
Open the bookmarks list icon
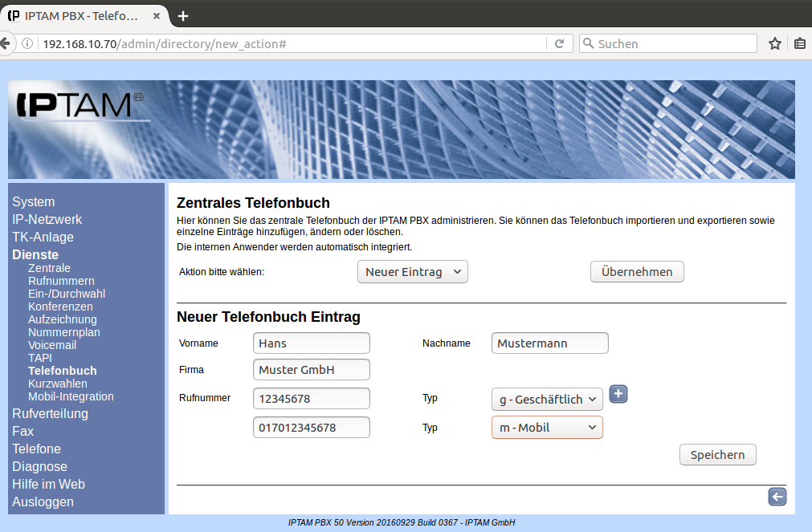point(800,43)
